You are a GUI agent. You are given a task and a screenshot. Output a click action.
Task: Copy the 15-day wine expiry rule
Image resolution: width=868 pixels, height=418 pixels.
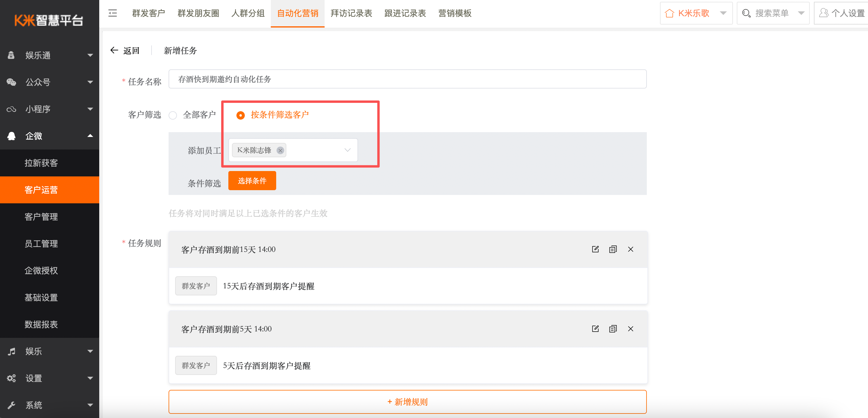(612, 249)
